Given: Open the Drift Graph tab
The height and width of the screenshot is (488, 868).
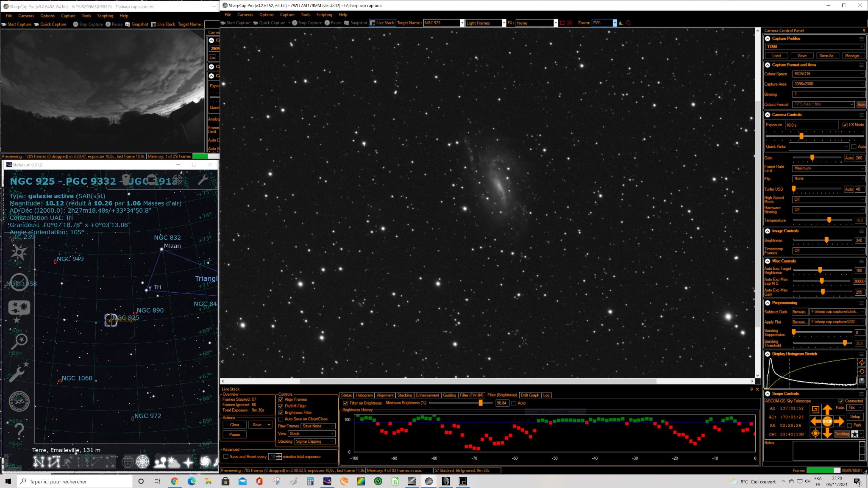Looking at the screenshot, I should coord(530,395).
